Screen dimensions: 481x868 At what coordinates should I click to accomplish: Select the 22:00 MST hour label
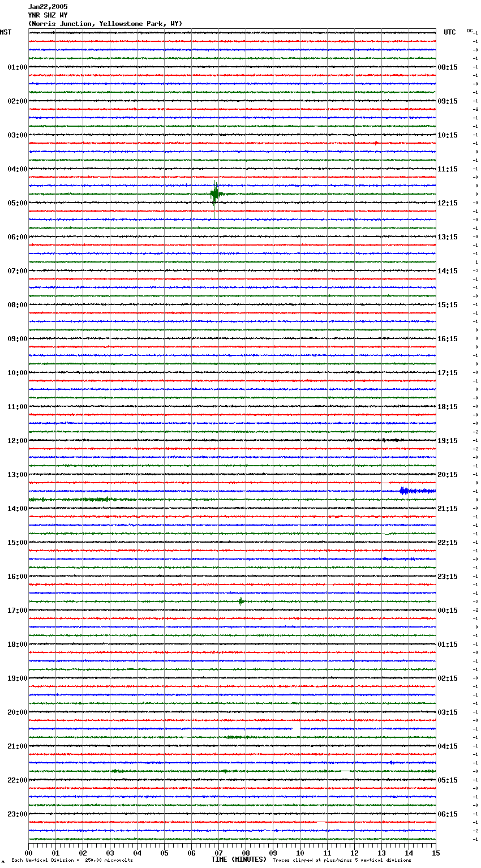(18, 780)
